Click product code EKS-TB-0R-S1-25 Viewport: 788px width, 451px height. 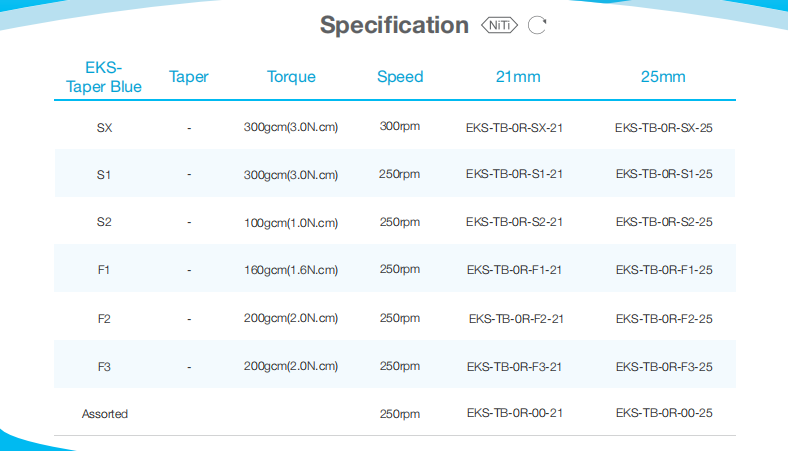click(664, 174)
